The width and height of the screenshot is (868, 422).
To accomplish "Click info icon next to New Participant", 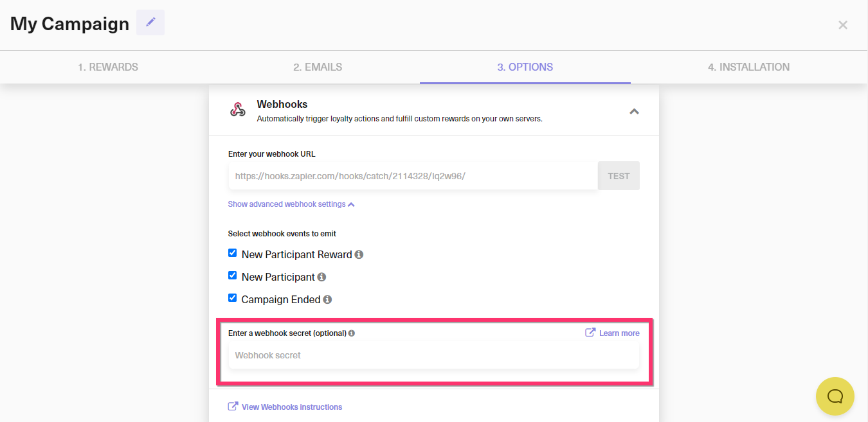I will (x=321, y=277).
